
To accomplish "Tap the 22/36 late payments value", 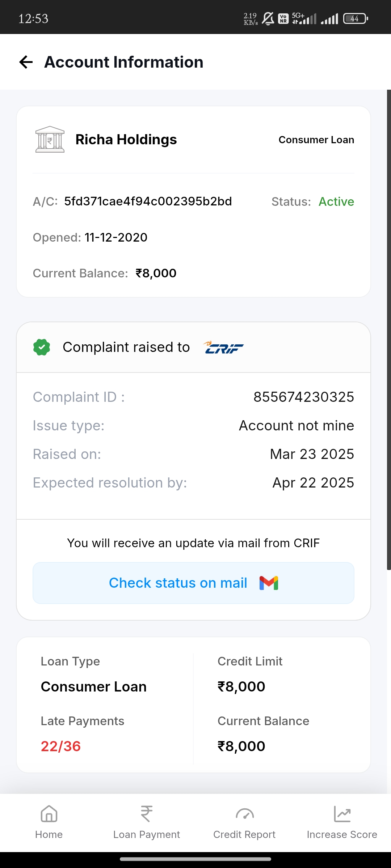I will (x=61, y=746).
